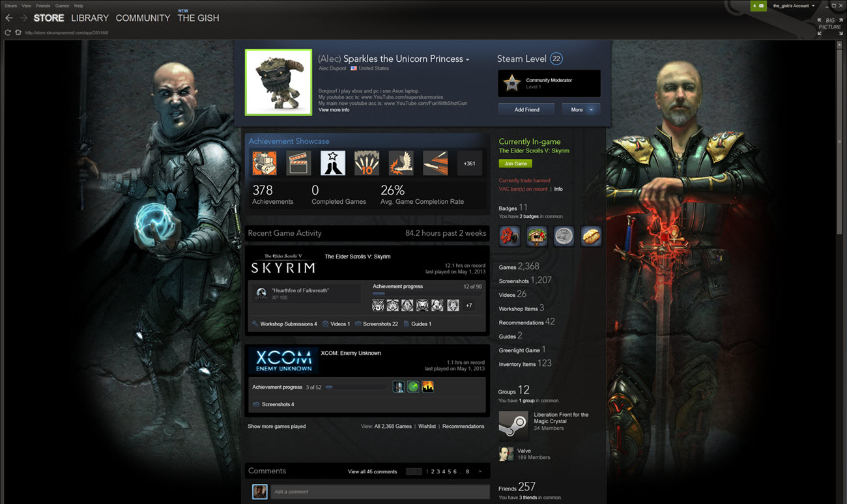Click the Add a comment field

(380, 492)
